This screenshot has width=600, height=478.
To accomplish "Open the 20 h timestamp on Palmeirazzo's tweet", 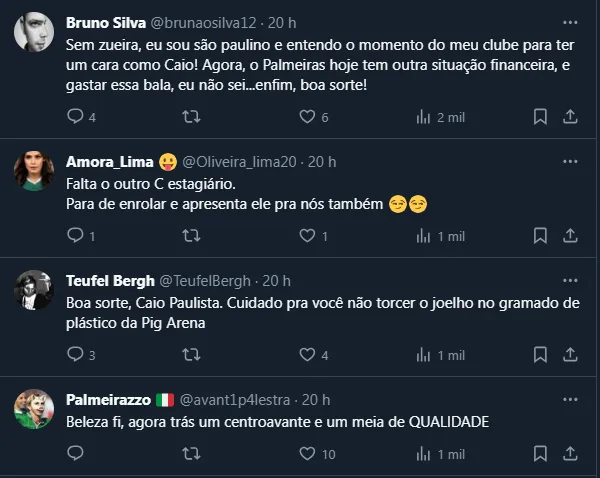I will tap(316, 399).
